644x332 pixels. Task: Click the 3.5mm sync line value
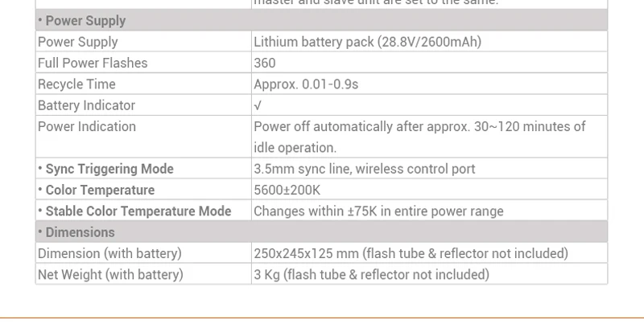[364, 169]
